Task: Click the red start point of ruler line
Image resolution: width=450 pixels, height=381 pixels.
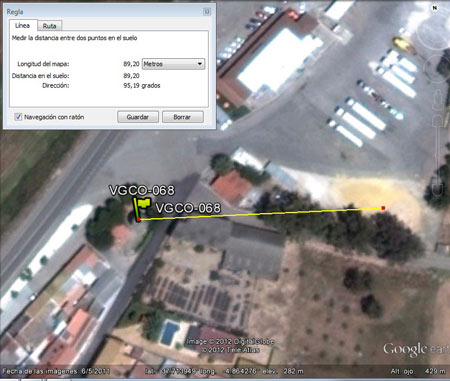Action: 138,219
